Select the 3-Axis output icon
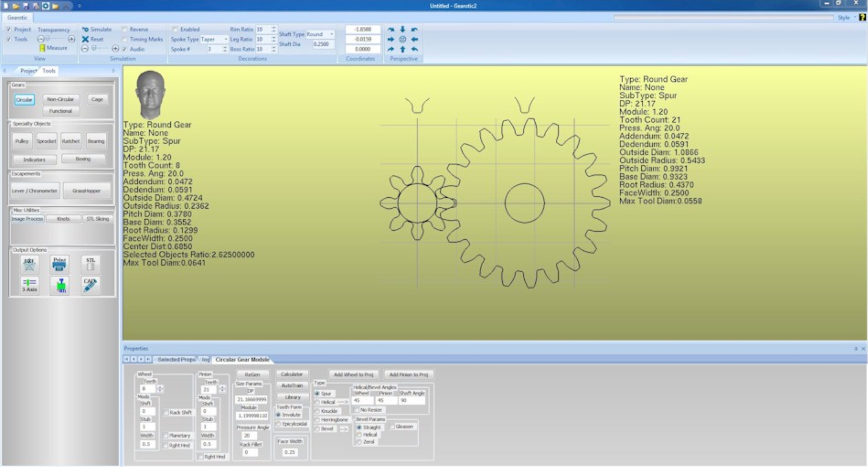Screen dimensions: 868x467 [30, 286]
